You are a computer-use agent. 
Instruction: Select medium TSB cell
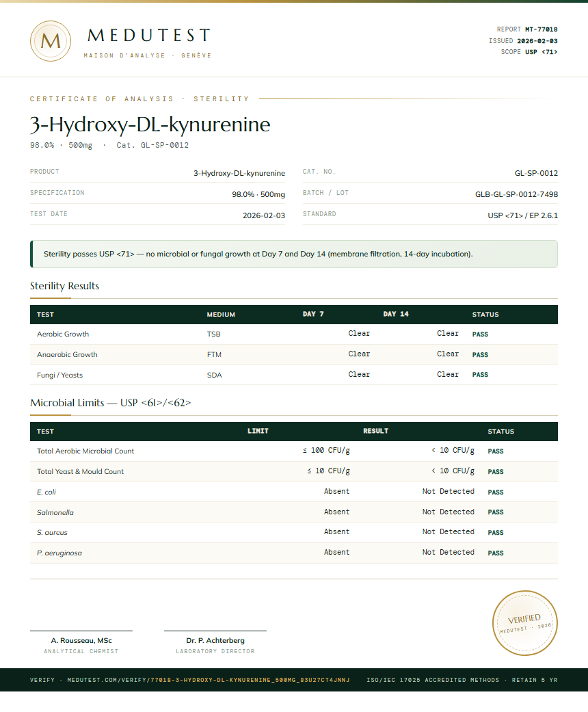coord(214,334)
